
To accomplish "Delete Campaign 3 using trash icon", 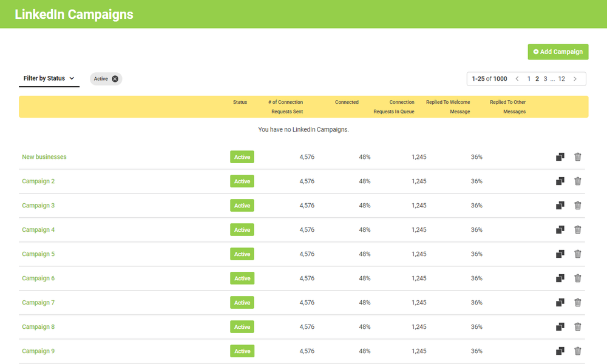I will [x=578, y=206].
